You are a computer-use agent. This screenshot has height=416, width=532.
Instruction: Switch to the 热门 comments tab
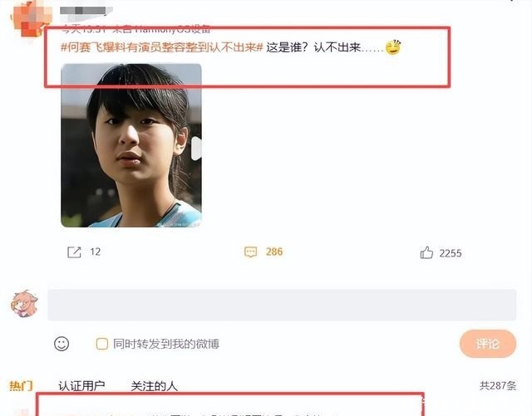pyautogui.click(x=21, y=386)
